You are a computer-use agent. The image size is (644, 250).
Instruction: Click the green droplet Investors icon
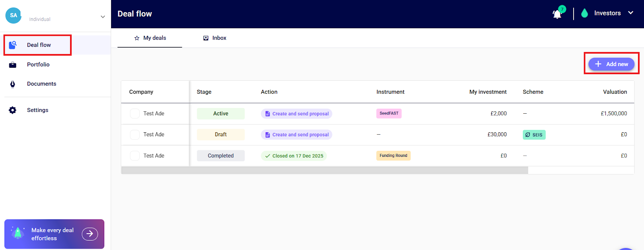point(584,13)
